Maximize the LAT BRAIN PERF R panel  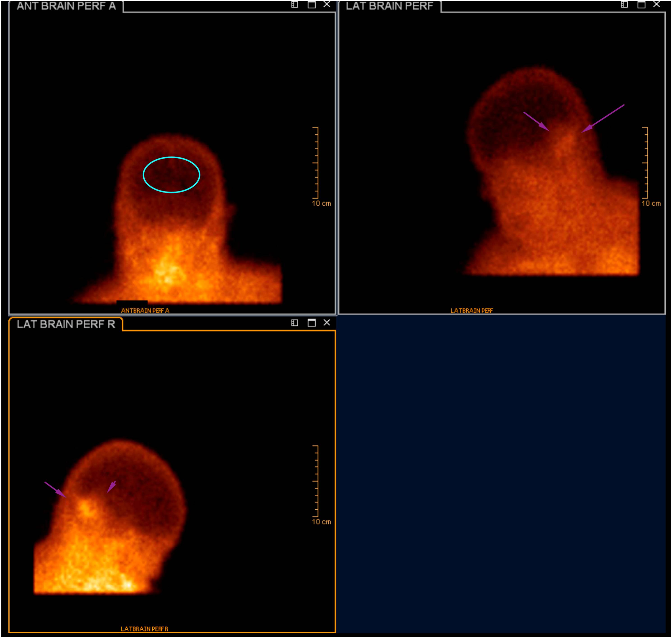312,323
